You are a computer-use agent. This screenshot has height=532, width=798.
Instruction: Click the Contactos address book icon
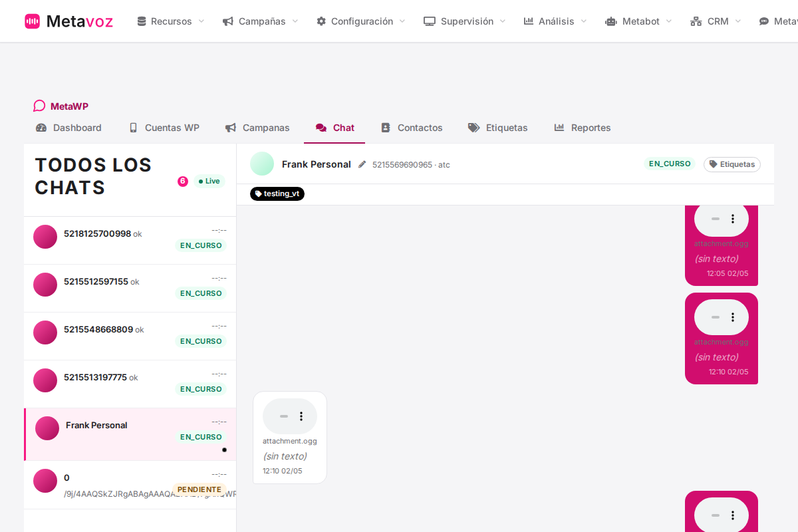tap(385, 128)
